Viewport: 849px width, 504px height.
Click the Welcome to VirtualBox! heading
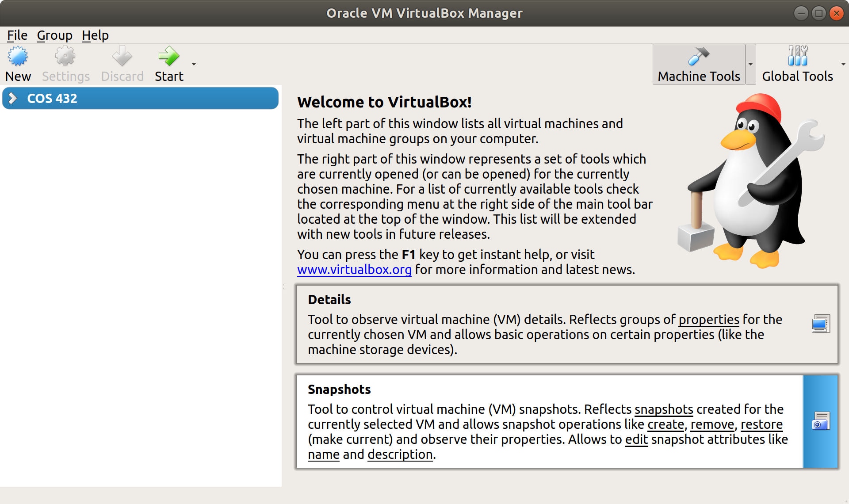point(384,102)
